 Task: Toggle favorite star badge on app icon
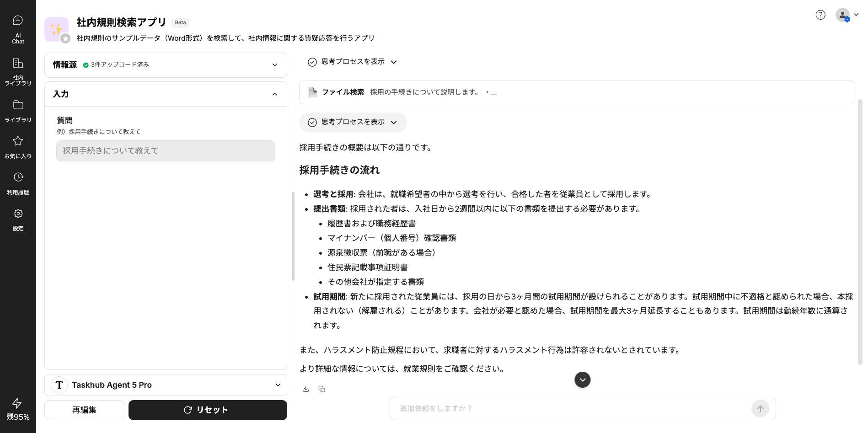(x=65, y=39)
